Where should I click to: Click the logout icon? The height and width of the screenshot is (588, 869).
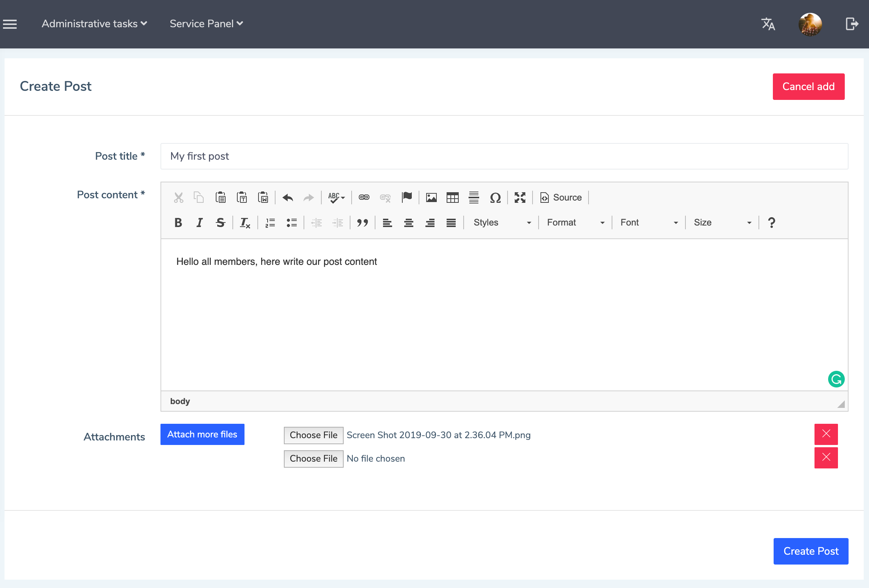(x=852, y=24)
